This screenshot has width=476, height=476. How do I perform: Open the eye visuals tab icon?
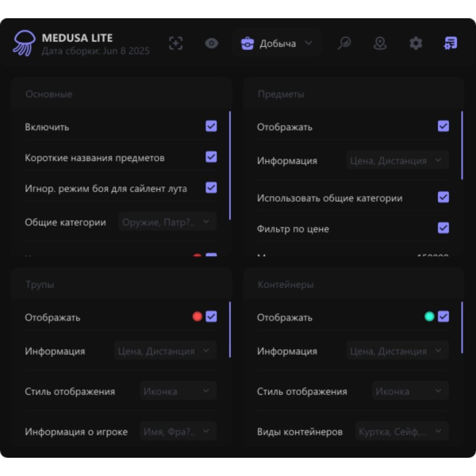(x=212, y=44)
